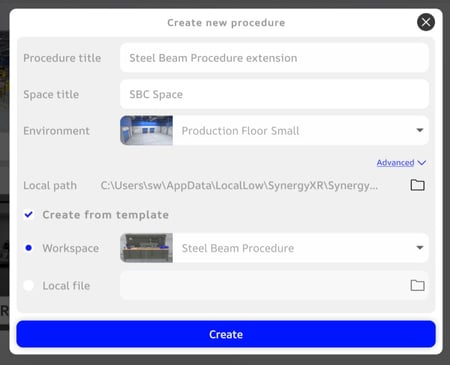
Task: Click the Space title input field
Action: [274, 94]
